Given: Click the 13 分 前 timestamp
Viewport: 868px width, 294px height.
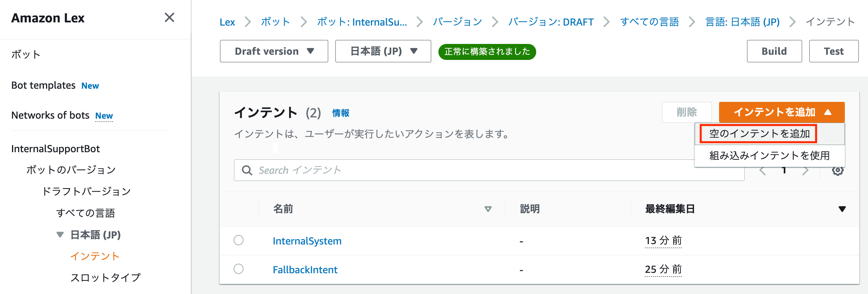Looking at the screenshot, I should (663, 241).
